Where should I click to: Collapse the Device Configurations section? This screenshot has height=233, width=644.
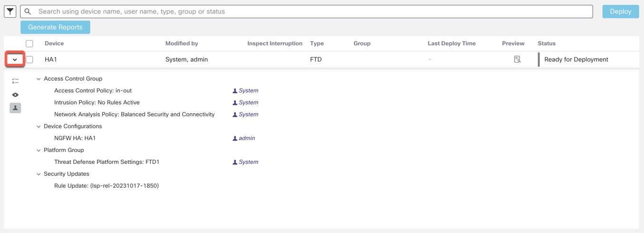click(39, 127)
